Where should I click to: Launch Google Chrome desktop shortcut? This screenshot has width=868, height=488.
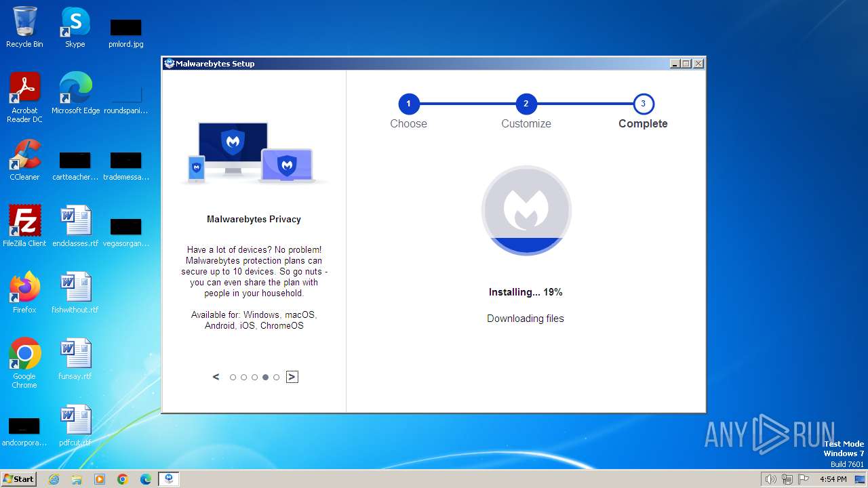[x=24, y=363]
